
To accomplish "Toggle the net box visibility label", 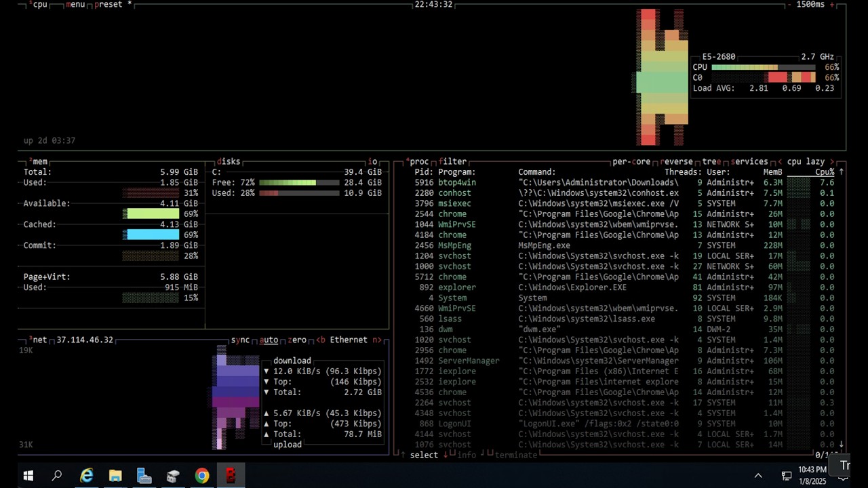I will 39,340.
